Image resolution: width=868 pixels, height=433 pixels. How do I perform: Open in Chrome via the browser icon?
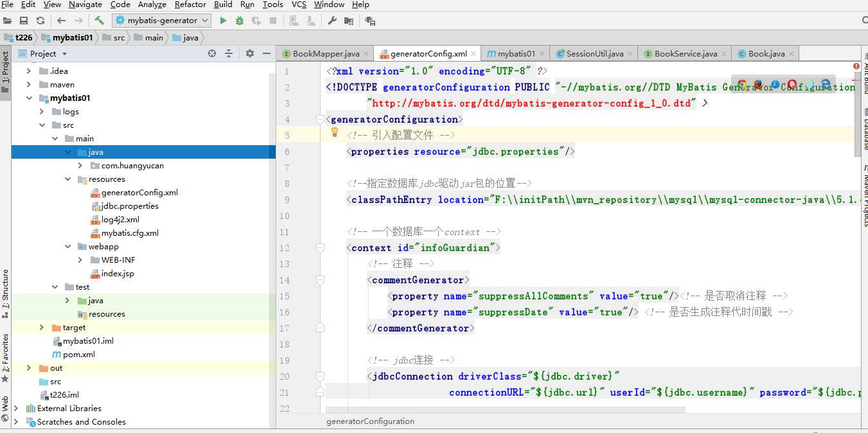coord(742,85)
